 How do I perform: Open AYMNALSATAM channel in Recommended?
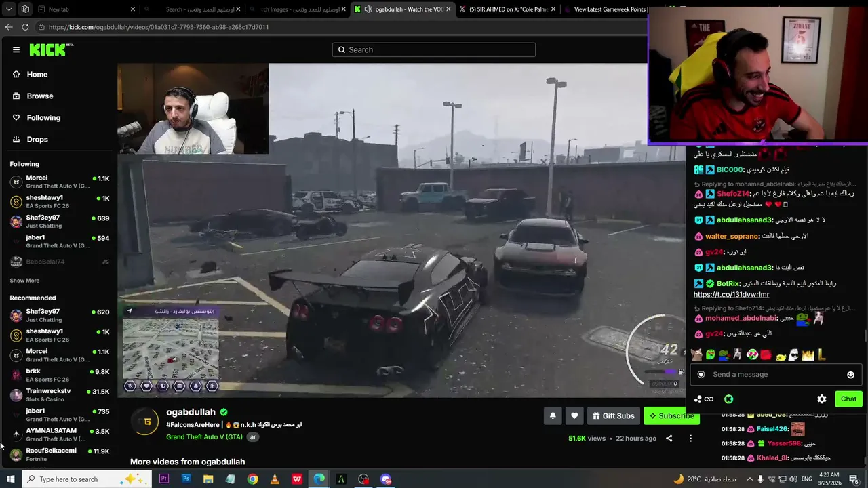tap(60, 434)
